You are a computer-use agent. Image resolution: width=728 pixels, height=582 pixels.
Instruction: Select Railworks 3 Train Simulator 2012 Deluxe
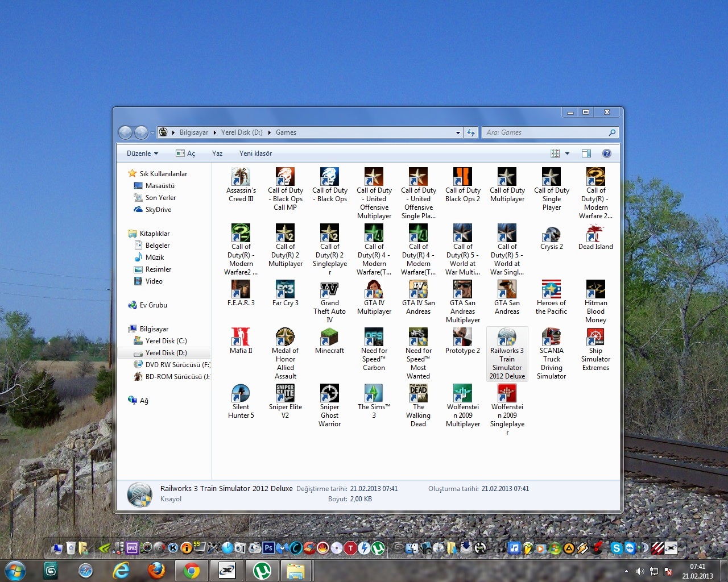[x=507, y=354]
